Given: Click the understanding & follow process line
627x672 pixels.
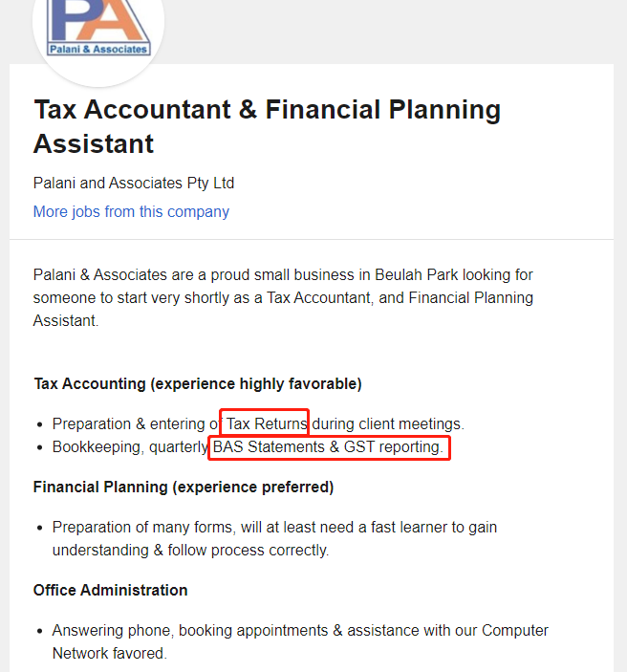Looking at the screenshot, I should click(191, 551).
